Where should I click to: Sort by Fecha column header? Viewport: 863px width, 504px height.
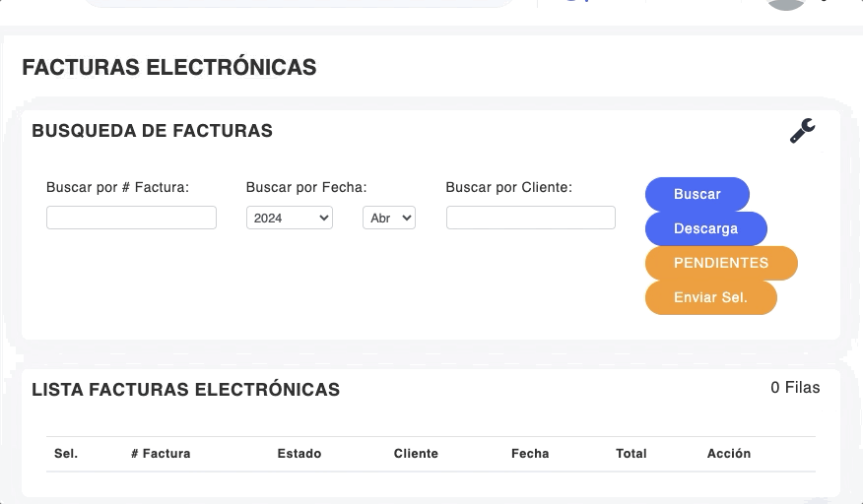pyautogui.click(x=530, y=454)
